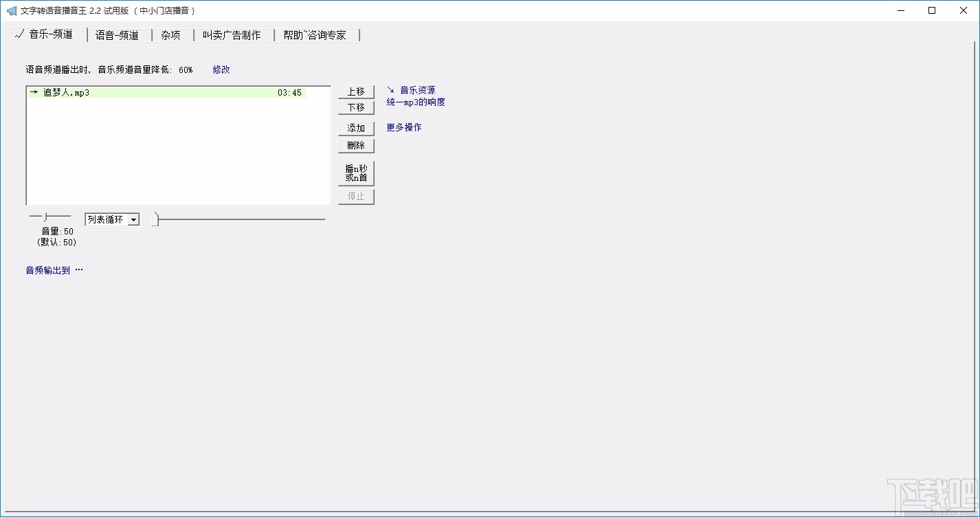Viewport: 980px width, 517px height.
Task: Open the 修改 link to change volume reduction
Action: (x=221, y=69)
